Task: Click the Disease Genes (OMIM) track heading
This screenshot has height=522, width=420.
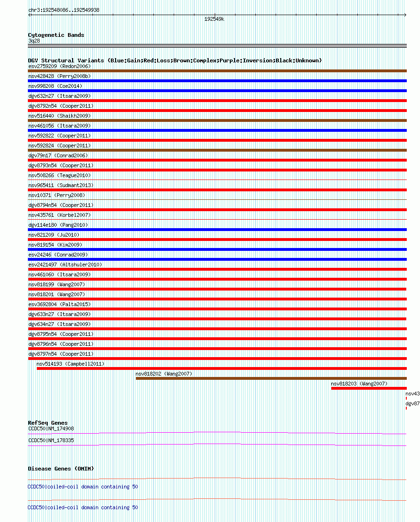Action: (61, 469)
